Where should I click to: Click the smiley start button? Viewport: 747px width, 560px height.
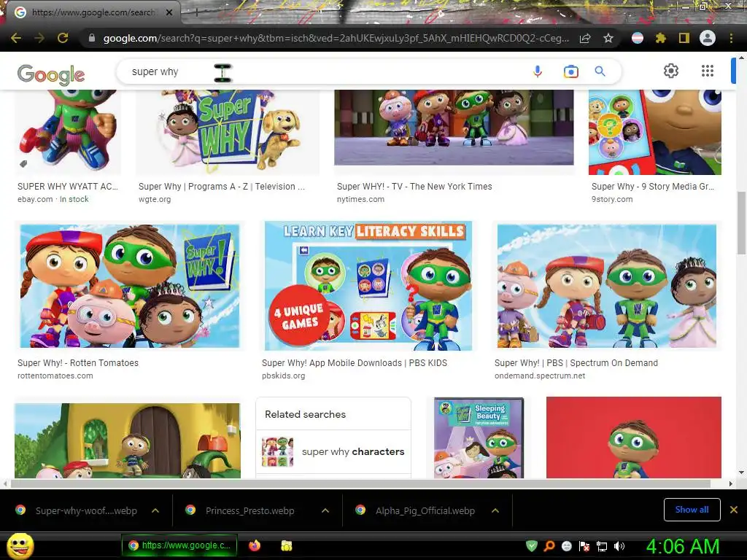click(x=20, y=545)
